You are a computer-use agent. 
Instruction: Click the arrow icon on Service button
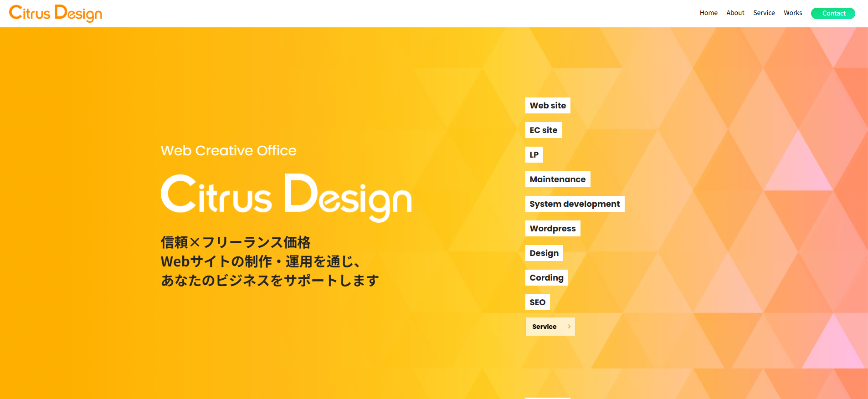569,327
